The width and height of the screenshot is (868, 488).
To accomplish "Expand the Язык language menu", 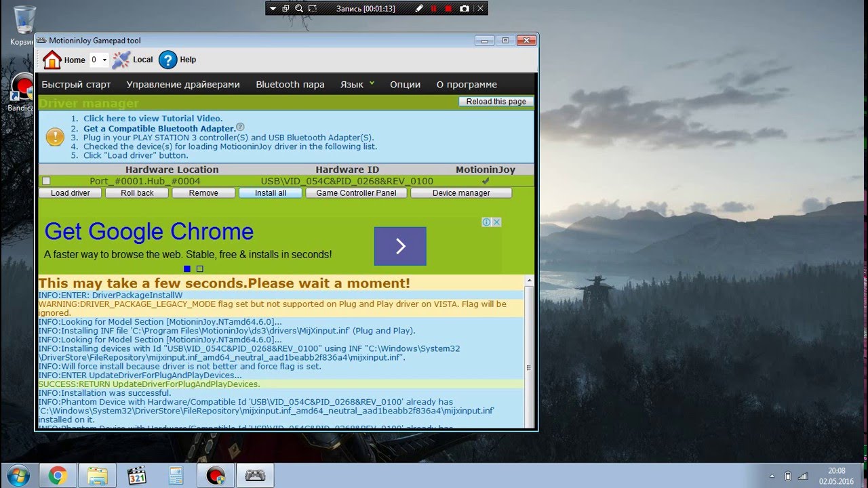I will click(x=357, y=84).
